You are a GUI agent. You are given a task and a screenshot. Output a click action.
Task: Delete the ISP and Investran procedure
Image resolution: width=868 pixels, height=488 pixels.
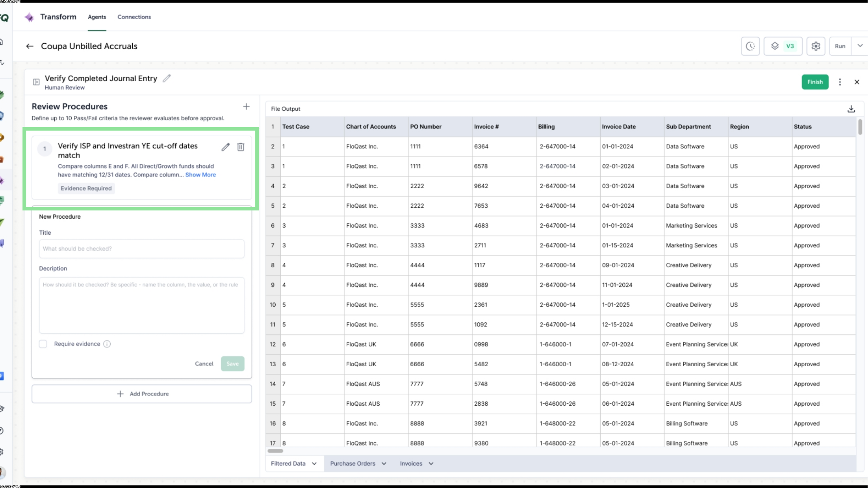point(241,147)
